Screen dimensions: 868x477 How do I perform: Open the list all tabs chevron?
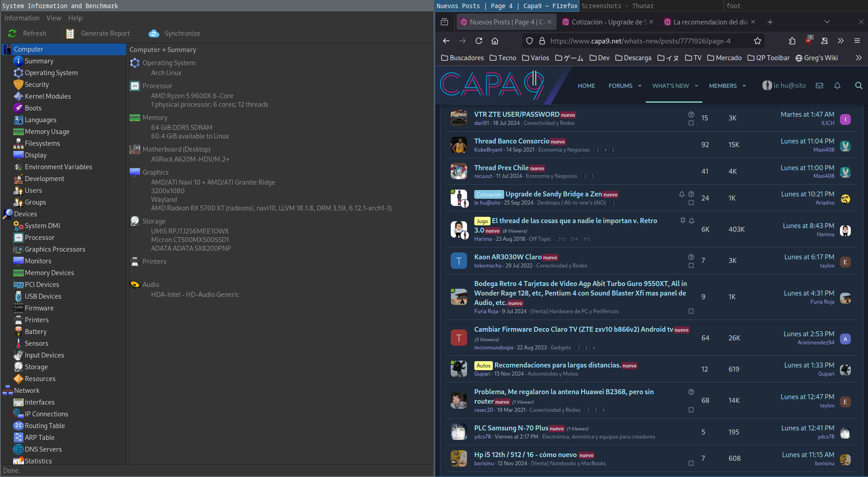point(827,22)
